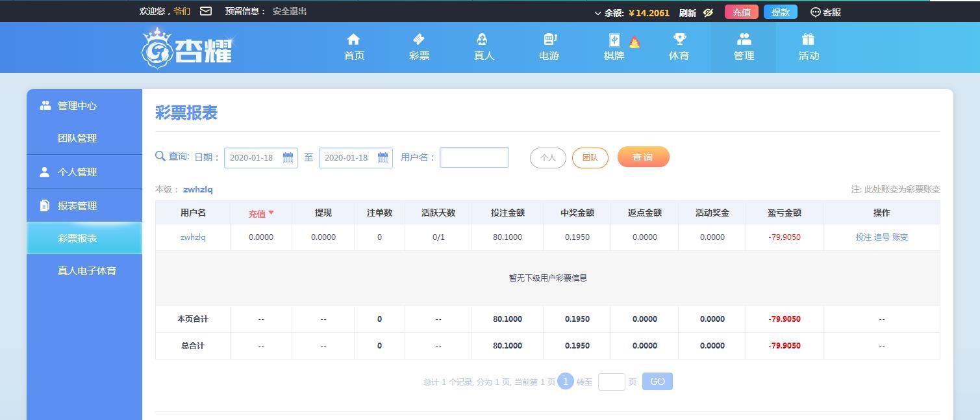The height and width of the screenshot is (420, 980).
Task: Expand 报表管理 sidebar section
Action: click(x=84, y=205)
